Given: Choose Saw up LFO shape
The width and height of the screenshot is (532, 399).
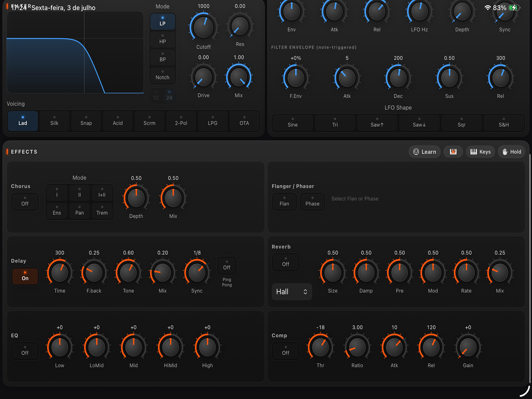Looking at the screenshot, I should pos(377,123).
